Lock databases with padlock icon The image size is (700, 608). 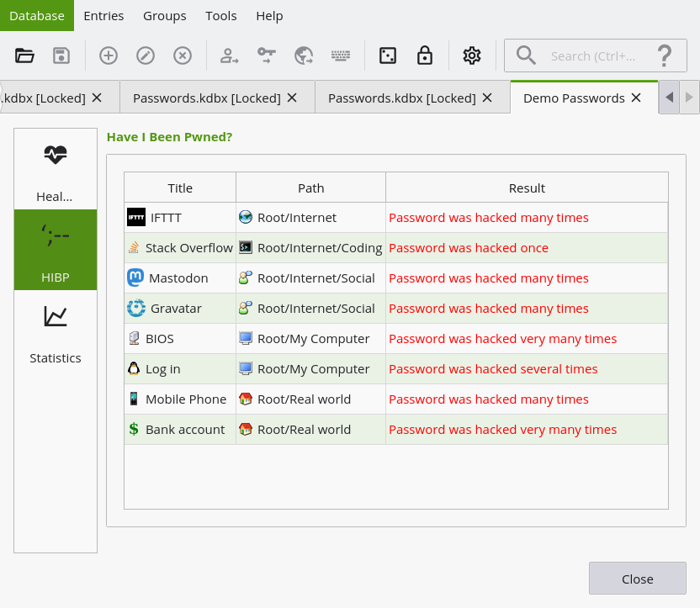coord(425,56)
